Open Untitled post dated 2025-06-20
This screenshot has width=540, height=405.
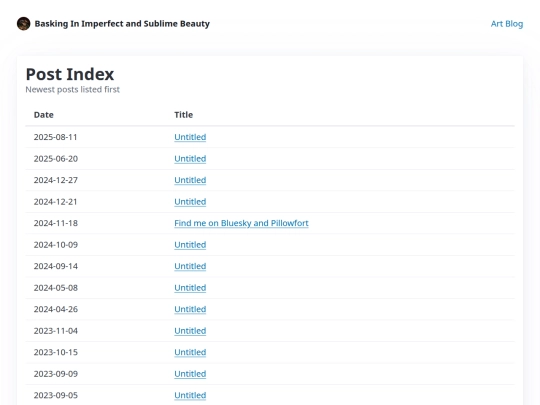click(x=190, y=159)
